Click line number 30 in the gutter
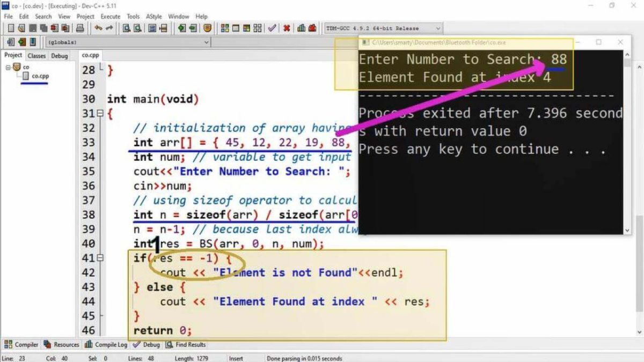 [x=89, y=99]
